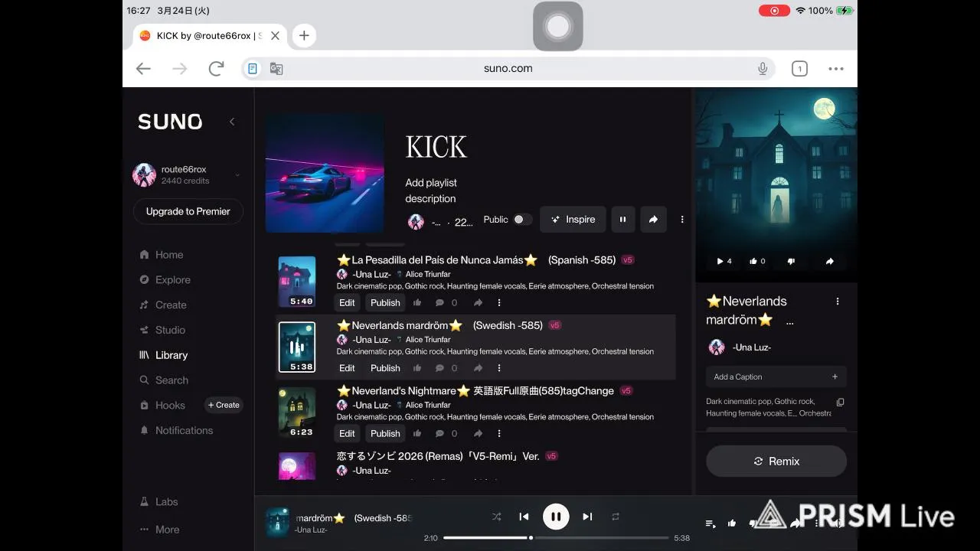Open right panel song options menu
This screenshot has height=551, width=980.
(838, 302)
